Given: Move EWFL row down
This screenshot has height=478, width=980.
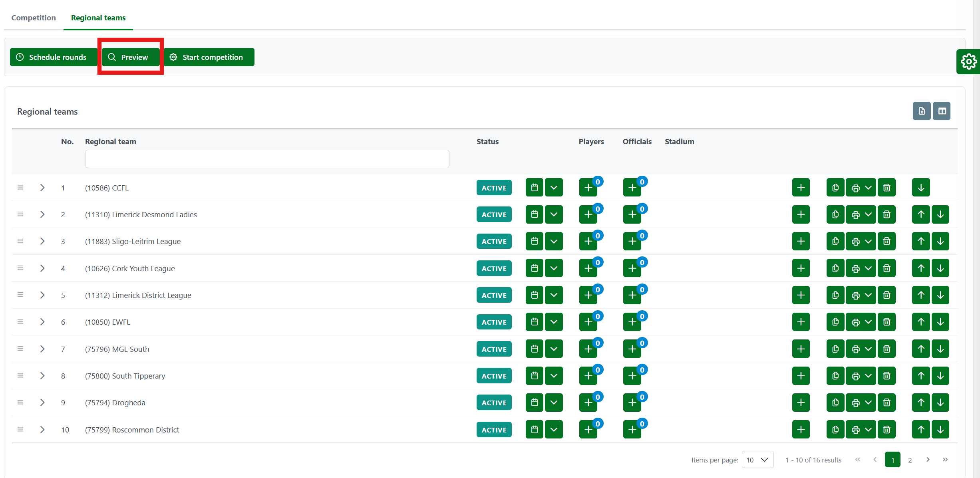Looking at the screenshot, I should (940, 322).
